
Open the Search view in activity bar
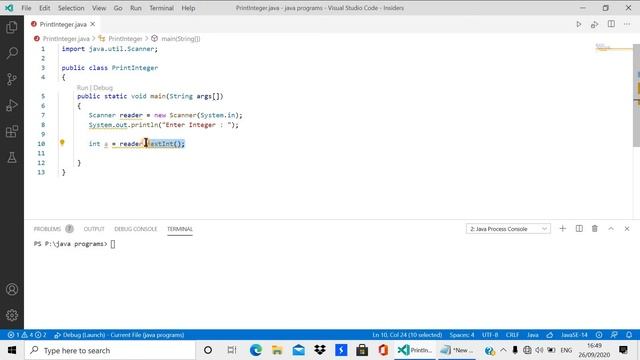(12, 53)
